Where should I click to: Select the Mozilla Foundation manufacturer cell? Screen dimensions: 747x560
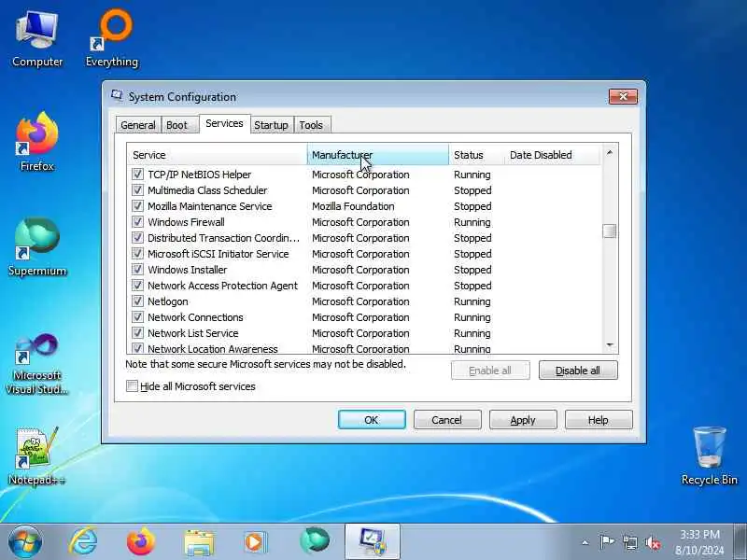(x=353, y=206)
